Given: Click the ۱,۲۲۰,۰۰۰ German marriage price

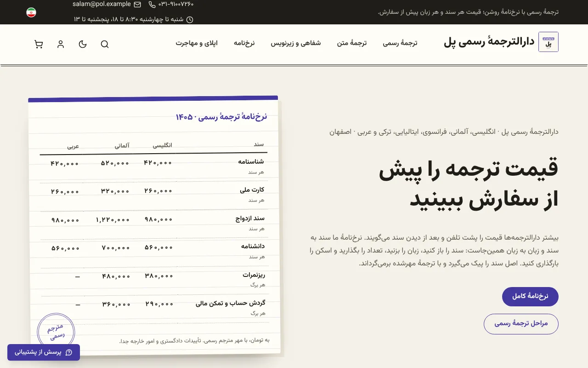Looking at the screenshot, I should coord(113,220).
